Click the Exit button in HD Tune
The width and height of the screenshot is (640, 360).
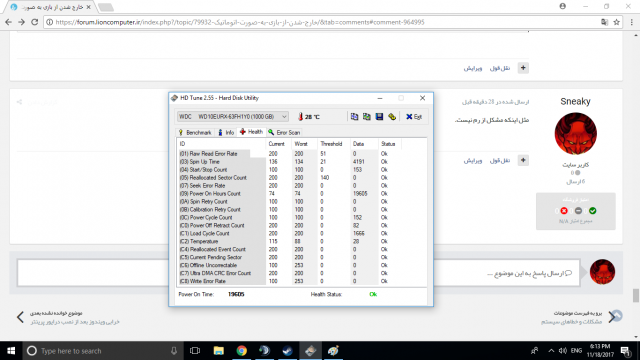pos(414,117)
